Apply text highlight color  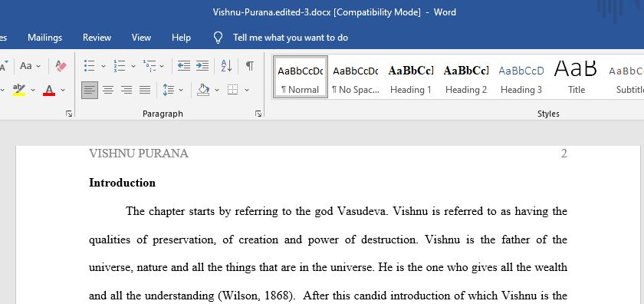tap(19, 90)
